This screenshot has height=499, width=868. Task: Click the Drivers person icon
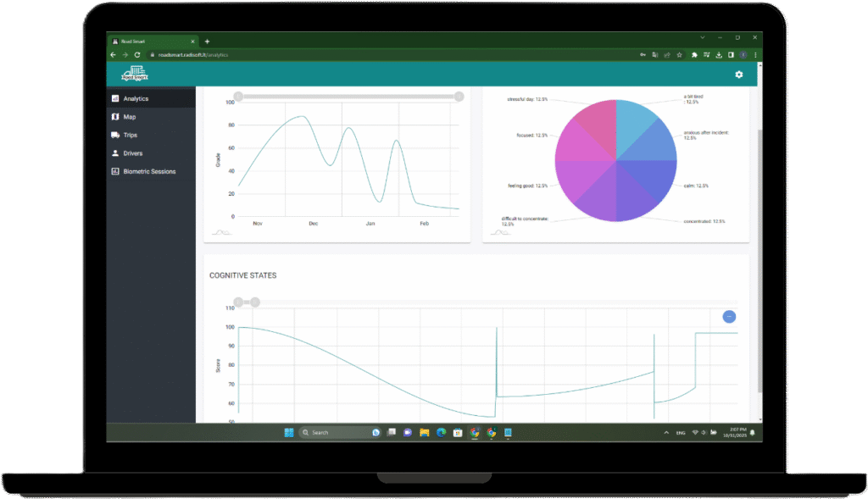click(115, 153)
